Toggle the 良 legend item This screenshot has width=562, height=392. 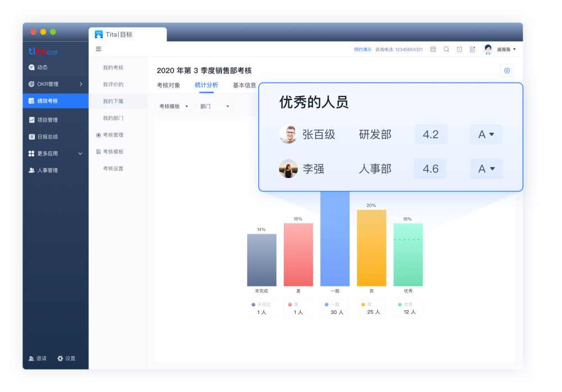point(371,308)
